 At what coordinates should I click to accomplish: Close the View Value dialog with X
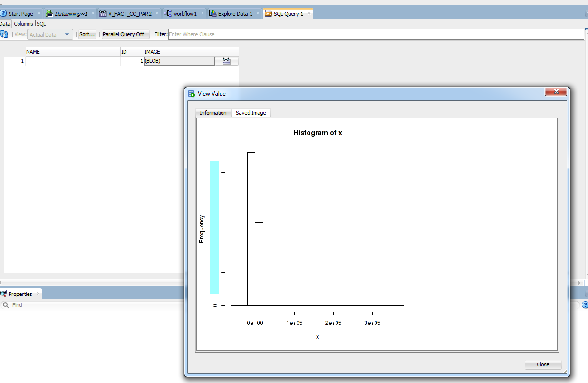point(556,91)
